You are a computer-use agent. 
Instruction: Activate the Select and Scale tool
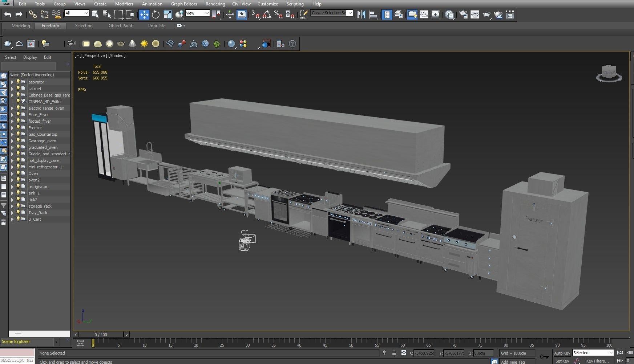167,15
